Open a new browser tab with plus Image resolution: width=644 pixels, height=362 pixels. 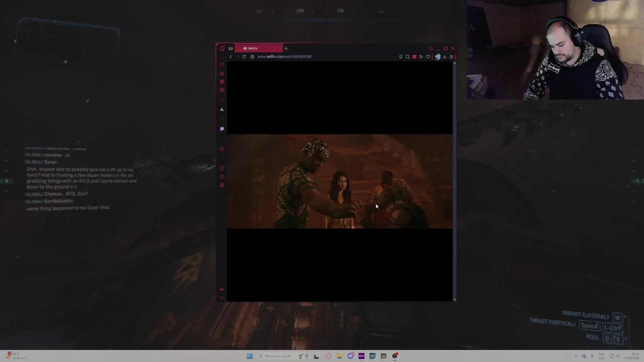click(286, 48)
